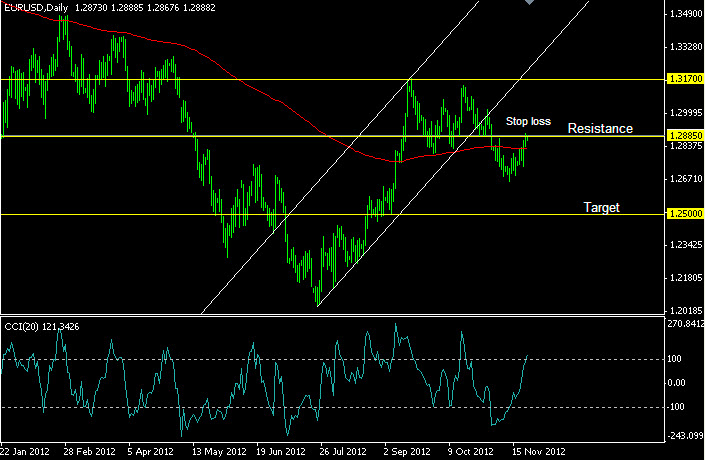This screenshot has height=460, width=706.
Task: Click the 1.20185 price scale value
Action: [686, 311]
